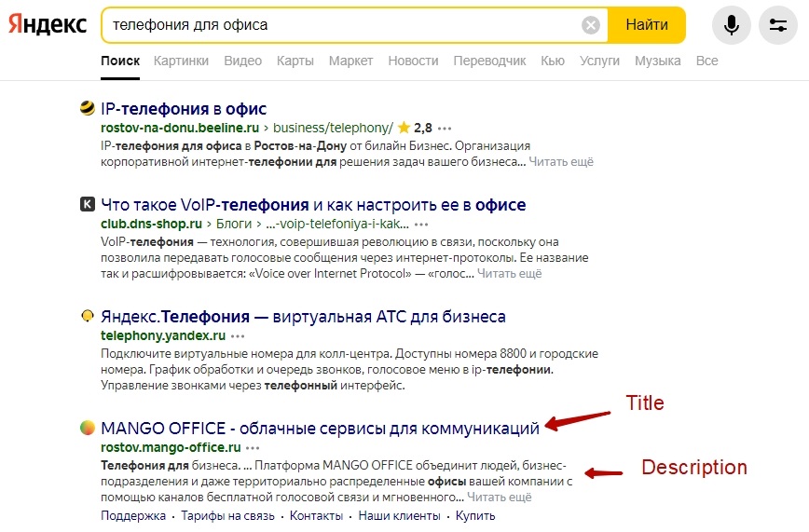
Task: Open Яндекс.Телефония виртуальная АТС result
Action: click(304, 316)
